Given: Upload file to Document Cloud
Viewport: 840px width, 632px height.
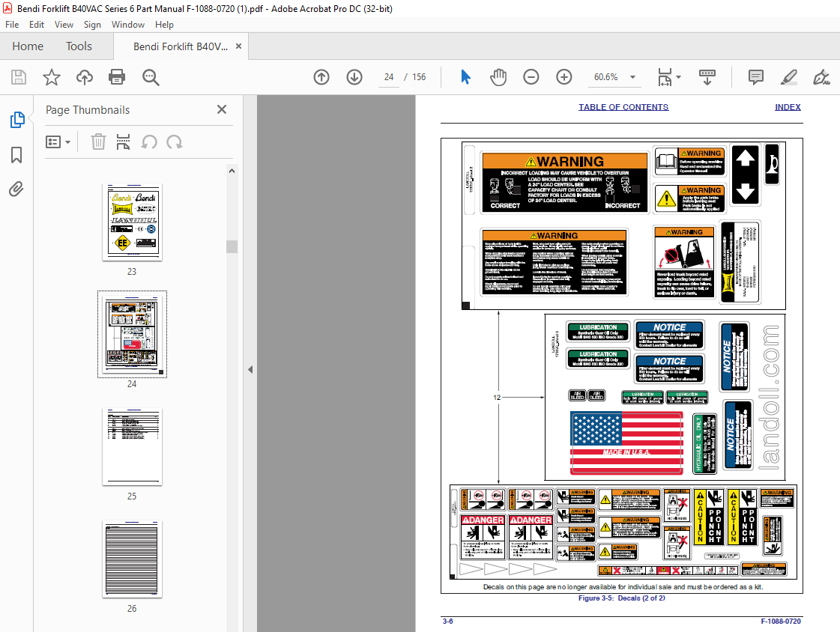Looking at the screenshot, I should (84, 77).
